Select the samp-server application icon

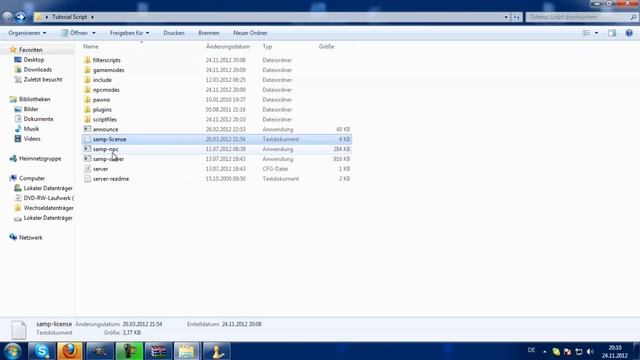tap(87, 159)
